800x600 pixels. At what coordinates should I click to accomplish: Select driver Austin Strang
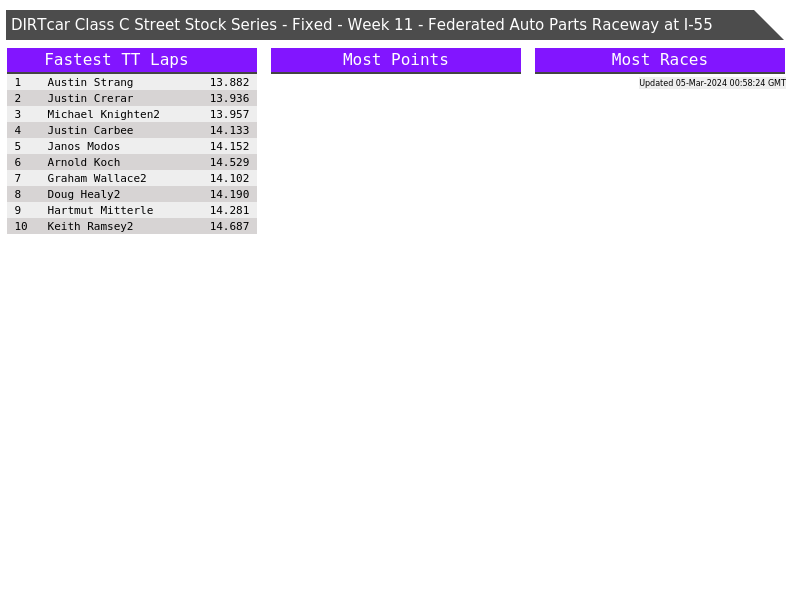pos(90,83)
